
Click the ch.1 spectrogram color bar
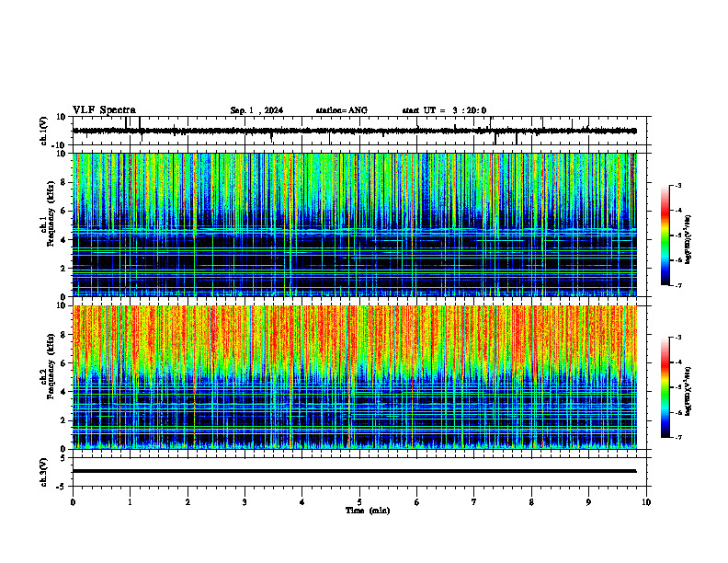coord(665,236)
